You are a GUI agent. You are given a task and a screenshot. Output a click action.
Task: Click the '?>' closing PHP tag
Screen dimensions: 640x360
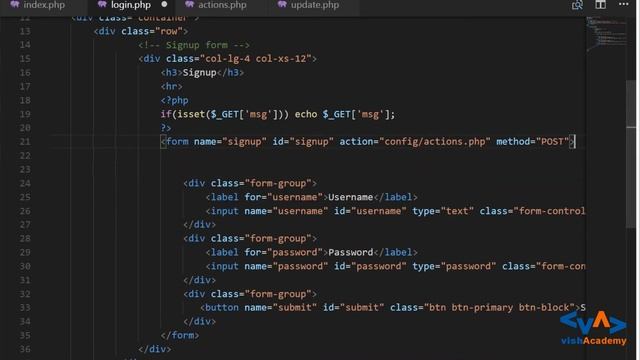pos(166,128)
